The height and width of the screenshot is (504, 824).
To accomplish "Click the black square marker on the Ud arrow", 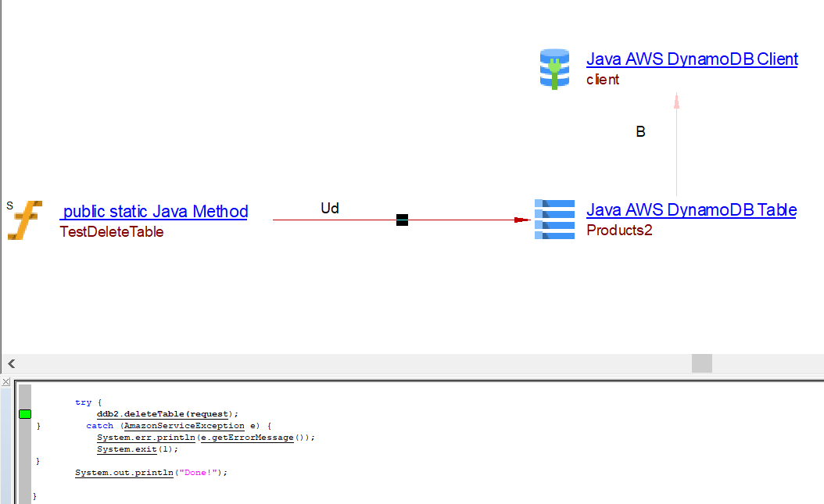I will 402,220.
